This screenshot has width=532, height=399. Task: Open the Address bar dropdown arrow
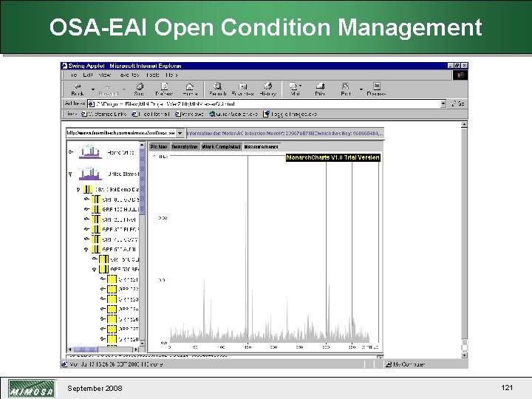point(443,104)
